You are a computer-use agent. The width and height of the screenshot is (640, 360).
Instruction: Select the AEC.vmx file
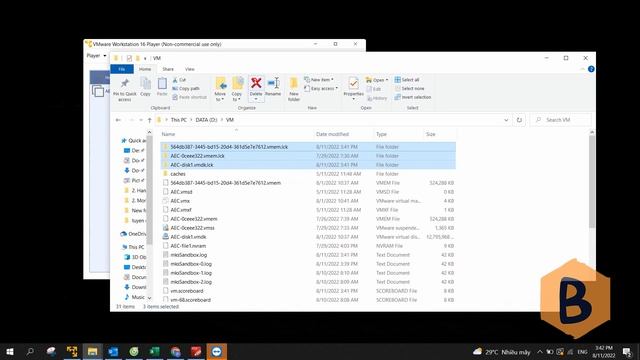click(308, 201)
